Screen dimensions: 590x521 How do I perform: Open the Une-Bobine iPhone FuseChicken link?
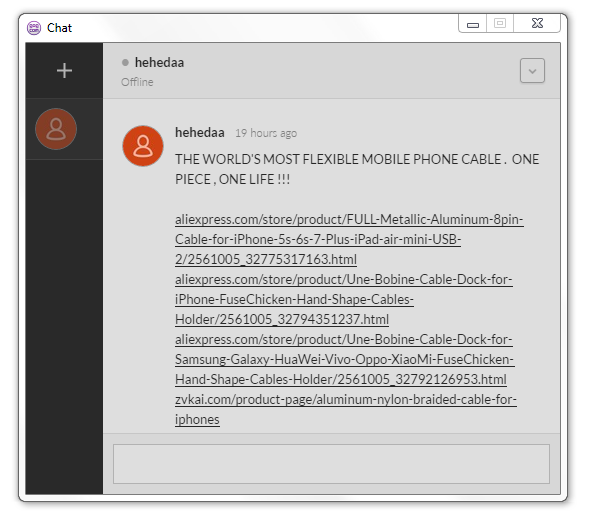click(x=344, y=299)
